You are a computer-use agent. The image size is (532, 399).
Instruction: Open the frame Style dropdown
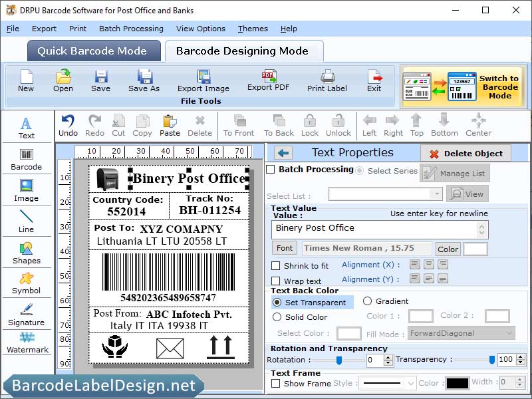coord(388,383)
